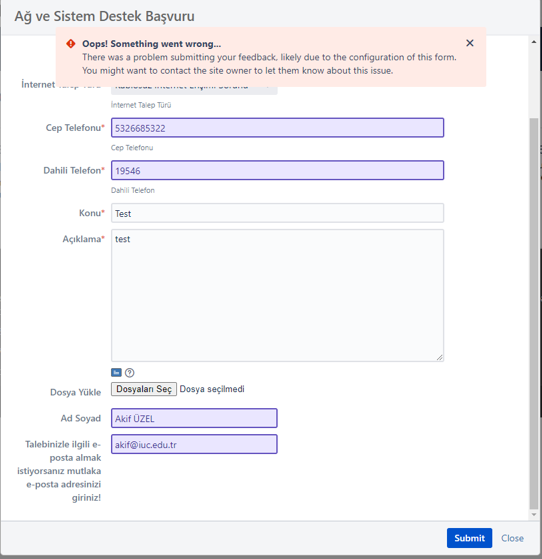The width and height of the screenshot is (542, 559).
Task: Click the red error warning icon
Action: tap(71, 44)
